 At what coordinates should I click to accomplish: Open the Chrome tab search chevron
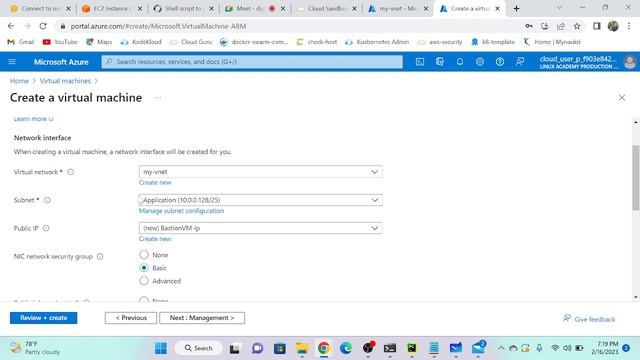pyautogui.click(x=560, y=8)
